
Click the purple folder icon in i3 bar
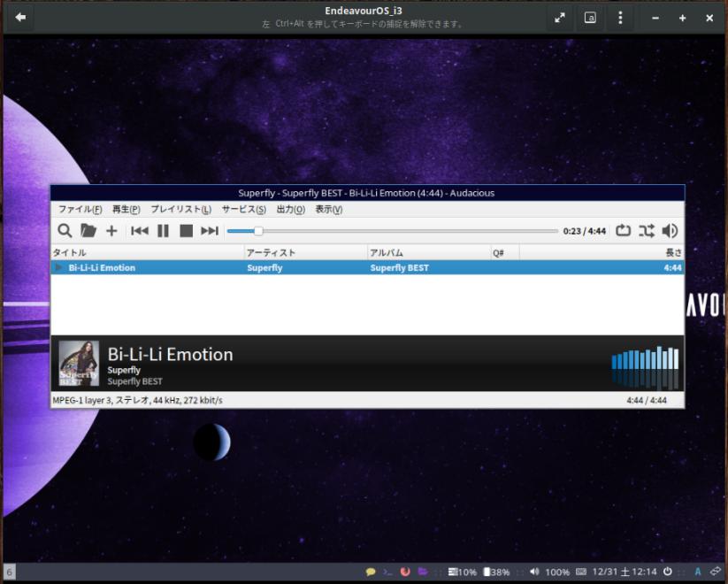click(423, 572)
